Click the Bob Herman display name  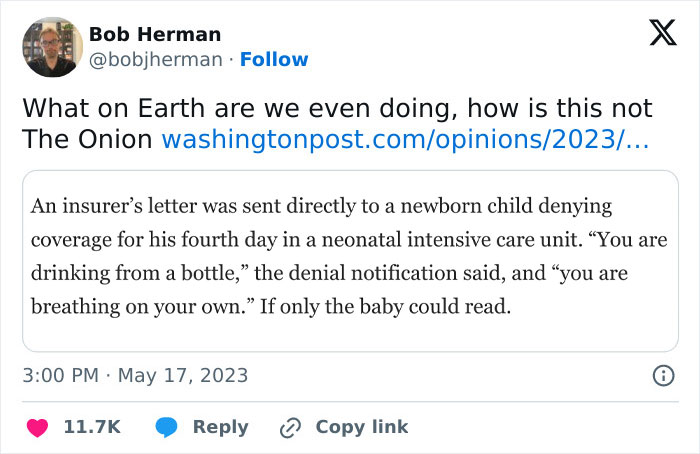155,34
